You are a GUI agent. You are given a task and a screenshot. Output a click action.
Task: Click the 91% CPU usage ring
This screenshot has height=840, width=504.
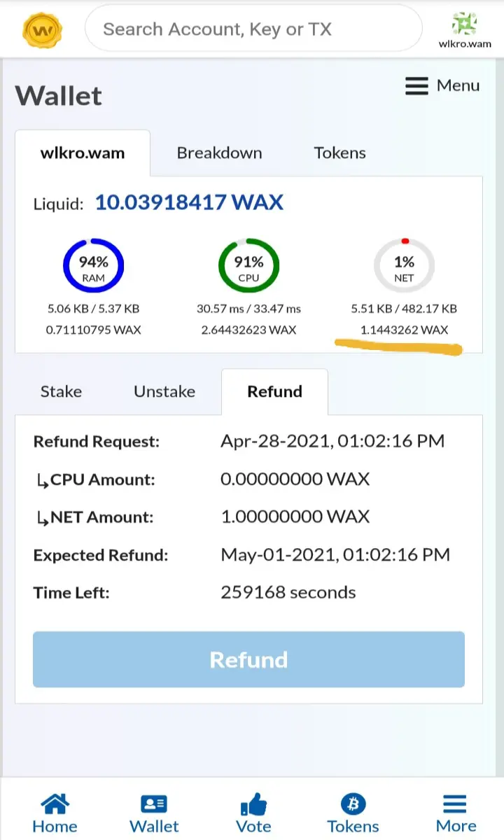pos(248,266)
